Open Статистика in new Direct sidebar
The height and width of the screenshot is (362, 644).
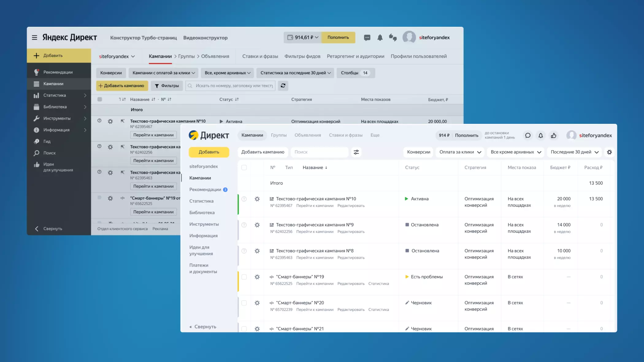pyautogui.click(x=201, y=201)
